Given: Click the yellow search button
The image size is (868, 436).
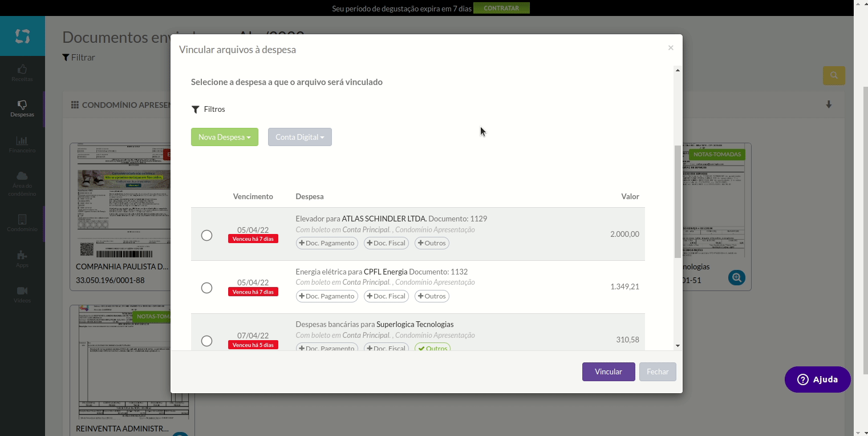Looking at the screenshot, I should (834, 75).
